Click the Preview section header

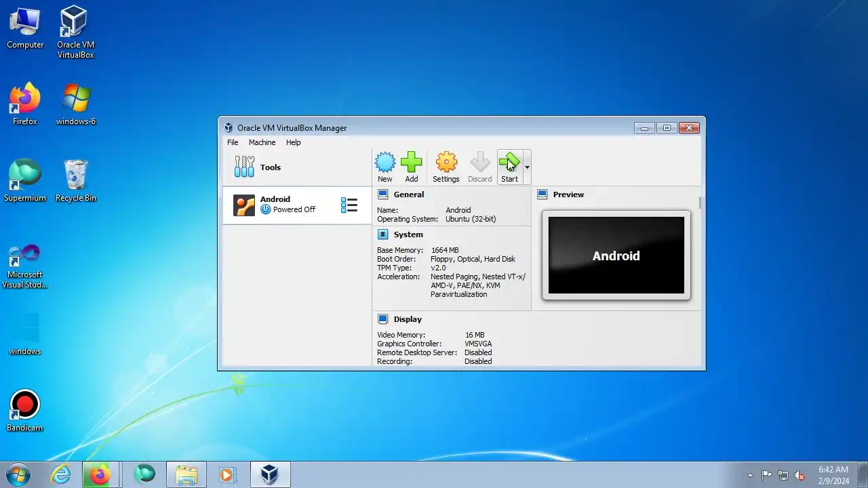click(568, 195)
